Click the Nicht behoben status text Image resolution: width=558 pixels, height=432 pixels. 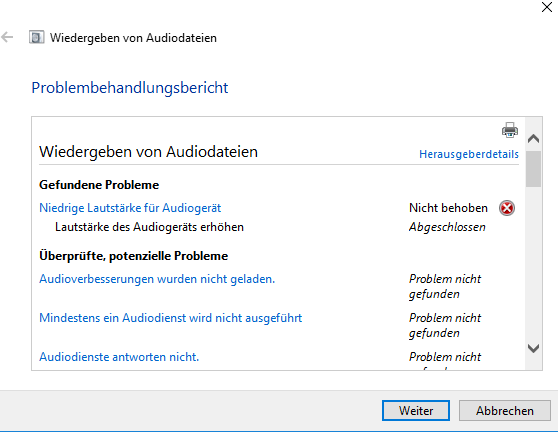[448, 208]
